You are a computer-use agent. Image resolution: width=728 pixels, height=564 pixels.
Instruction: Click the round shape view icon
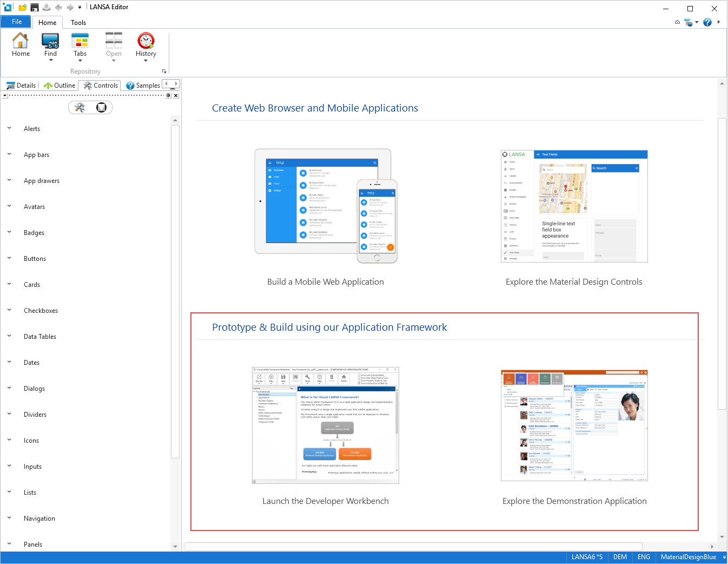101,107
